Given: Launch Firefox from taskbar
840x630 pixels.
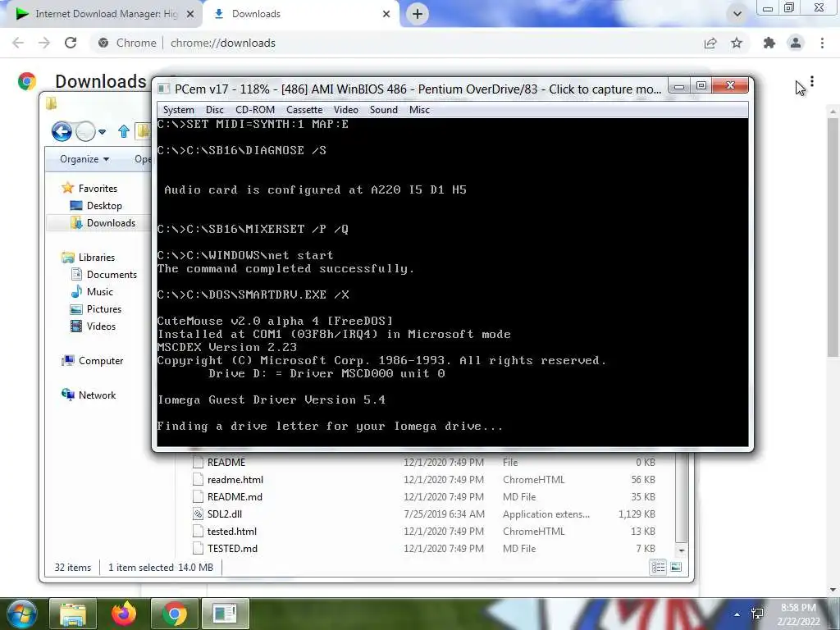Looking at the screenshot, I should [x=124, y=614].
